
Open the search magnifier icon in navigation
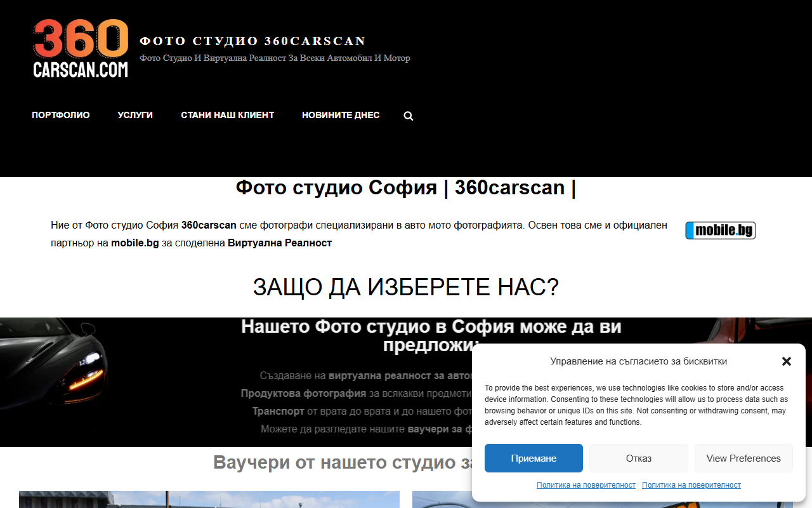[409, 116]
